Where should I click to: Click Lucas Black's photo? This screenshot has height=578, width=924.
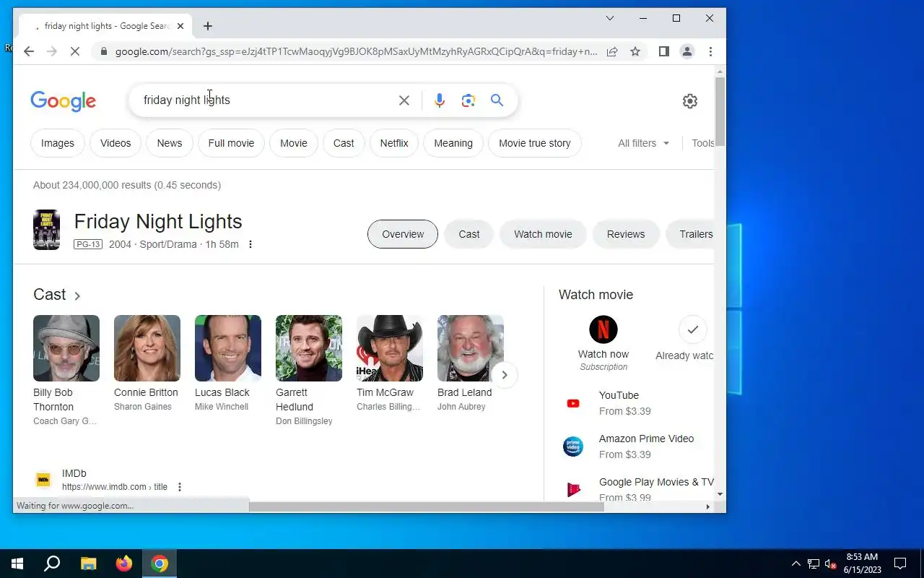click(228, 348)
